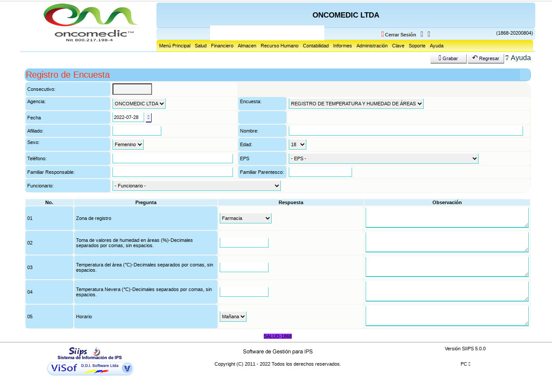This screenshot has width=552, height=392.
Task: Open the Salud menu
Action: point(200,46)
